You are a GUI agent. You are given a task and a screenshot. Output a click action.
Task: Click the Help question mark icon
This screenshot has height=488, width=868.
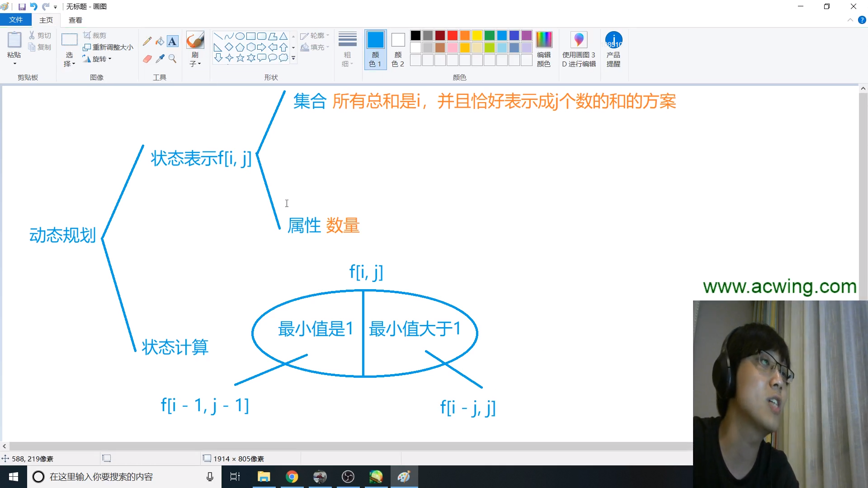862,20
